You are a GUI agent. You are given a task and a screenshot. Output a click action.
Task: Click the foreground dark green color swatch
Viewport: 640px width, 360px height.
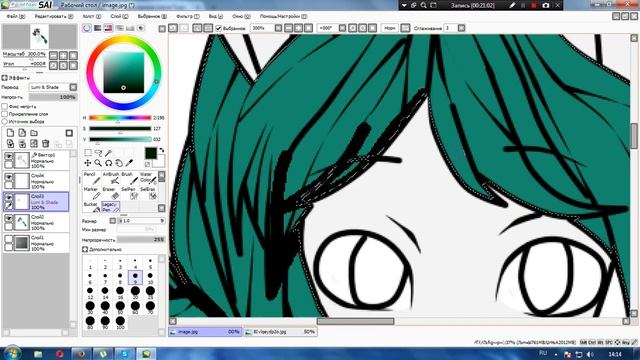pos(151,153)
